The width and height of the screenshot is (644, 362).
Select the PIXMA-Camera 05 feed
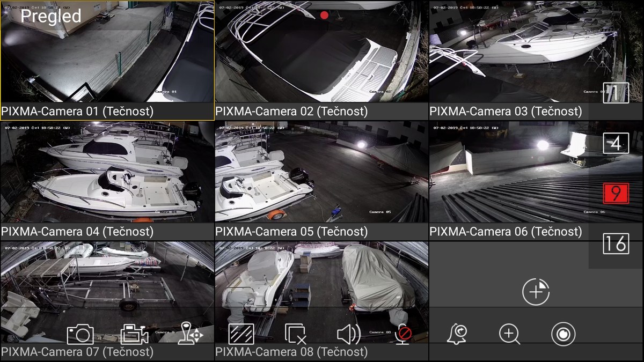click(x=322, y=172)
